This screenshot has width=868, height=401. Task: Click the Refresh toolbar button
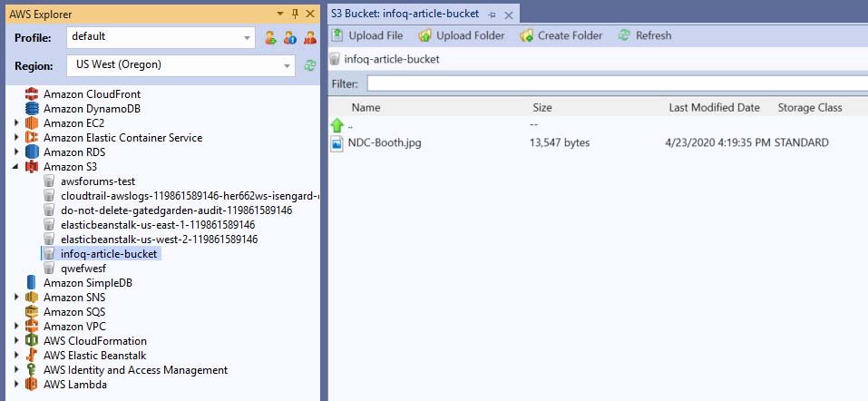(645, 36)
